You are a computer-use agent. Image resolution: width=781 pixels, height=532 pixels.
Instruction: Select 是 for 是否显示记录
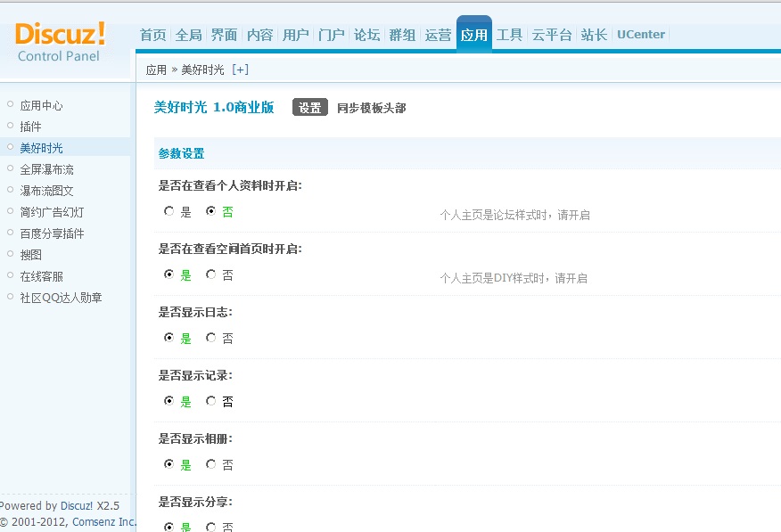(x=169, y=401)
